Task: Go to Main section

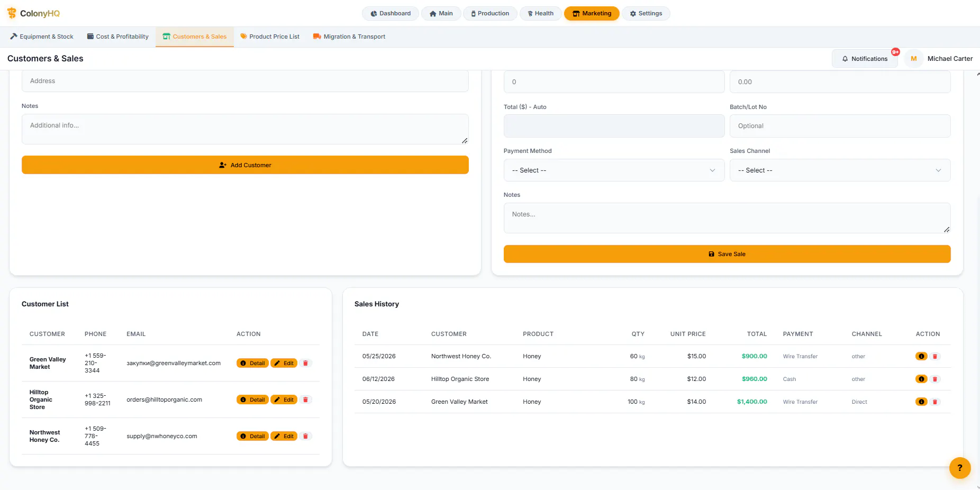Action: point(441,13)
